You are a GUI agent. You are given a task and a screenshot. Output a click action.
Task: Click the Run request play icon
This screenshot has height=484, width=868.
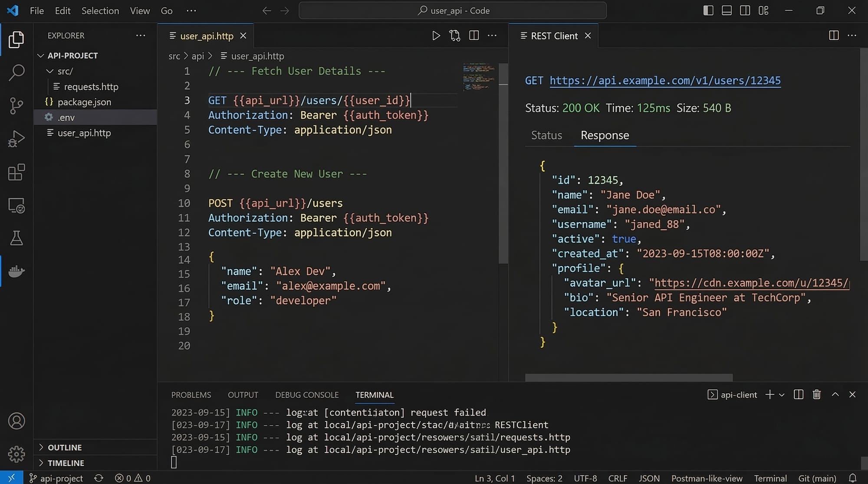tap(436, 36)
